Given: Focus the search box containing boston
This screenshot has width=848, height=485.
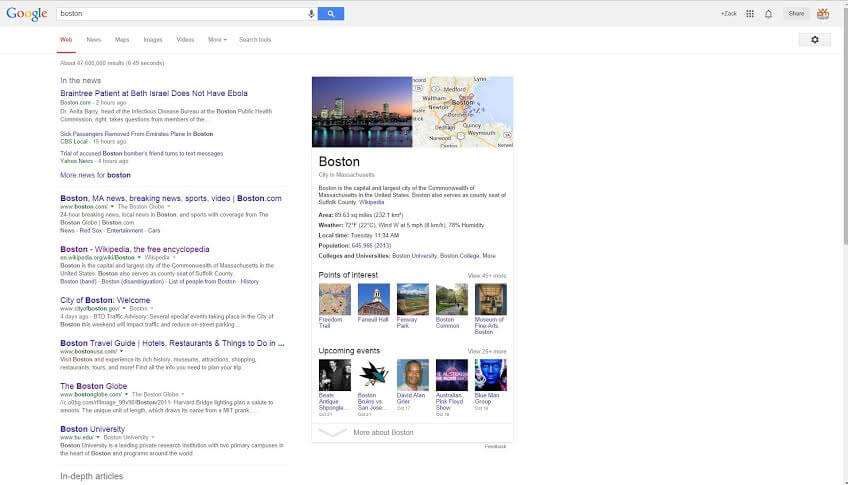Looking at the screenshot, I should (x=182, y=14).
